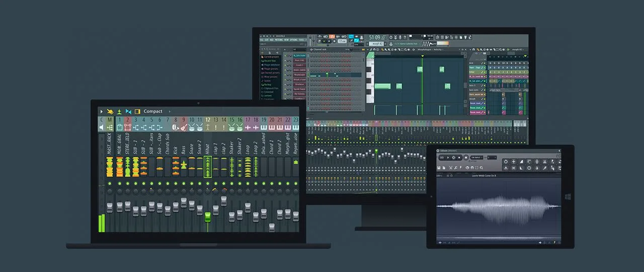Screen dimensions: 644x272
Task: Click the selected Hihat track level meter
Action: 208,166
